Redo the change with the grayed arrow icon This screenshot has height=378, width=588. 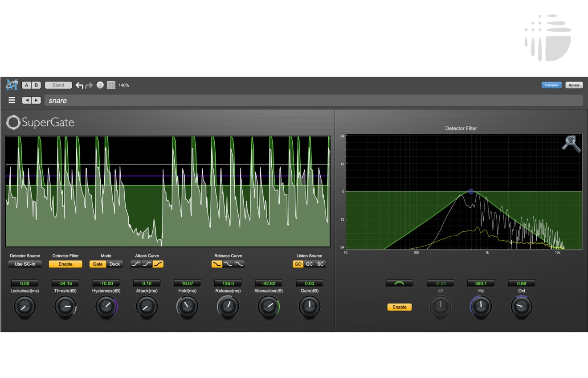tap(89, 85)
